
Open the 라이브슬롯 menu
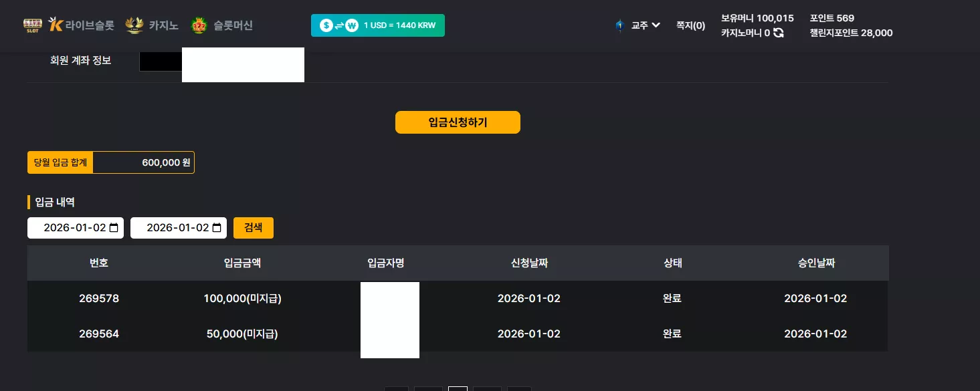coord(90,25)
